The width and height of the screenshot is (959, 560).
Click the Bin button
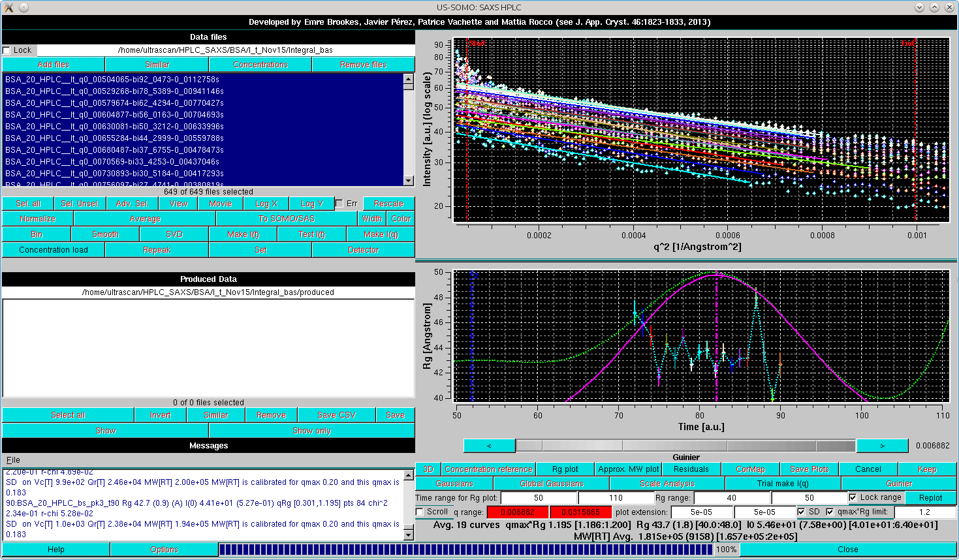pyautogui.click(x=37, y=234)
